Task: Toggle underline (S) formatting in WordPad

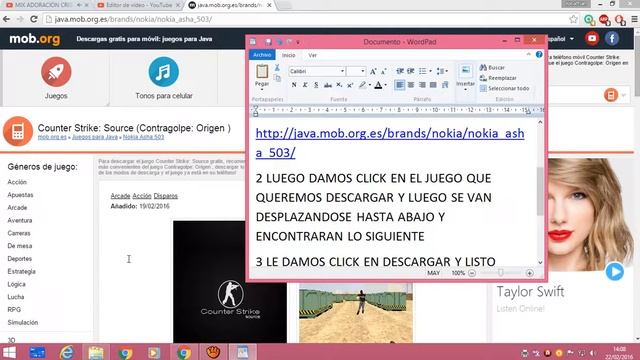Action: [x=316, y=85]
